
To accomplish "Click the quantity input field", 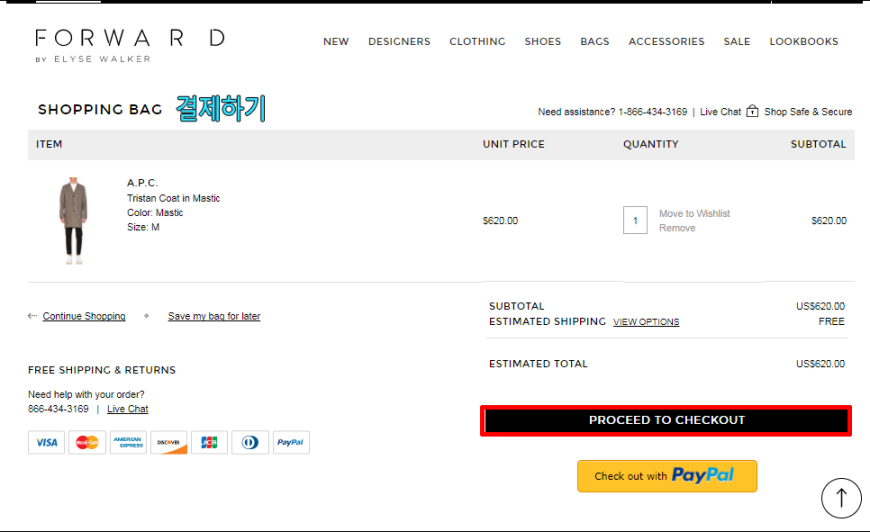I will coord(635,220).
